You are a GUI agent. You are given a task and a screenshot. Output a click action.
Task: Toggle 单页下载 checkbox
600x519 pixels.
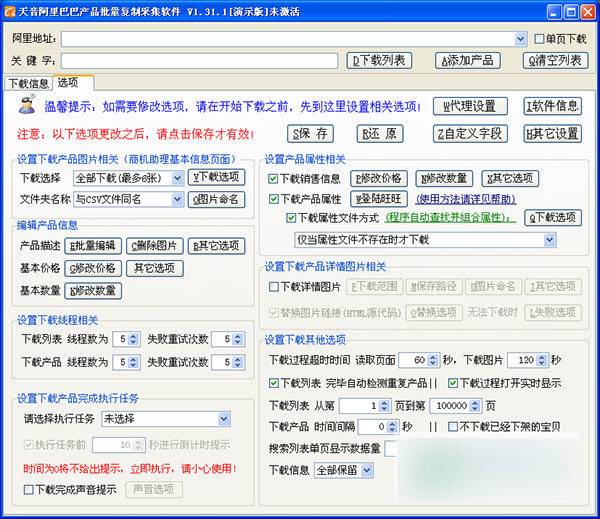539,39
